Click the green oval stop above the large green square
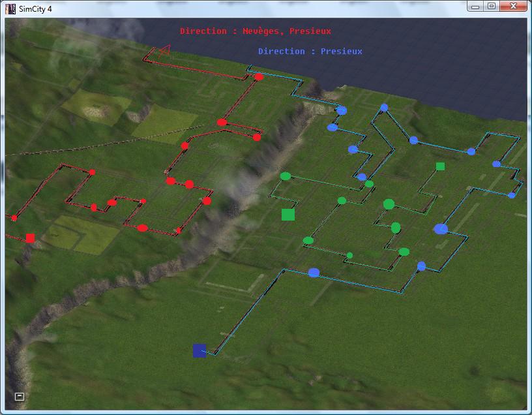The width and height of the screenshot is (532, 415). (285, 176)
